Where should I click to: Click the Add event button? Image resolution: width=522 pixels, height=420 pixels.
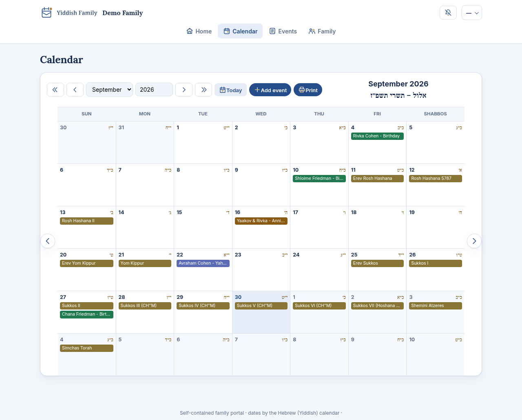click(x=270, y=90)
